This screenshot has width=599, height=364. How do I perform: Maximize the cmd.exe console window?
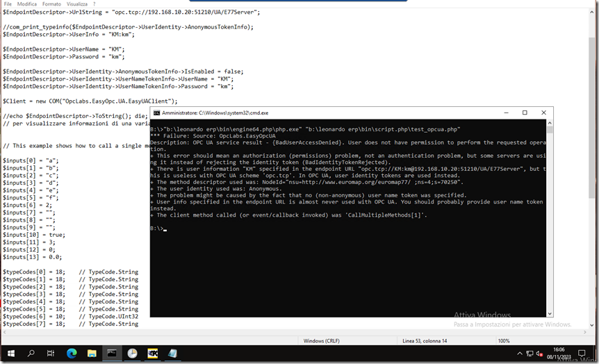point(525,113)
